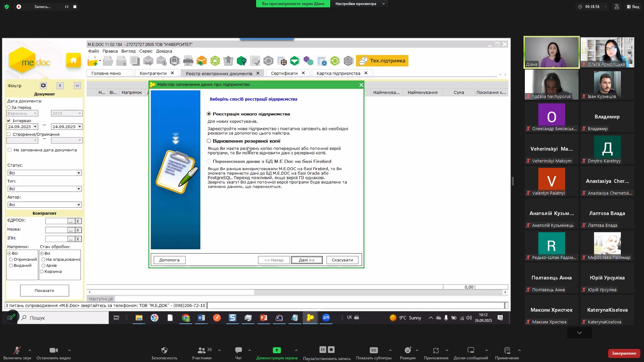Click the purple and teal hexagons icon
The image size is (644, 362).
tap(308, 61)
